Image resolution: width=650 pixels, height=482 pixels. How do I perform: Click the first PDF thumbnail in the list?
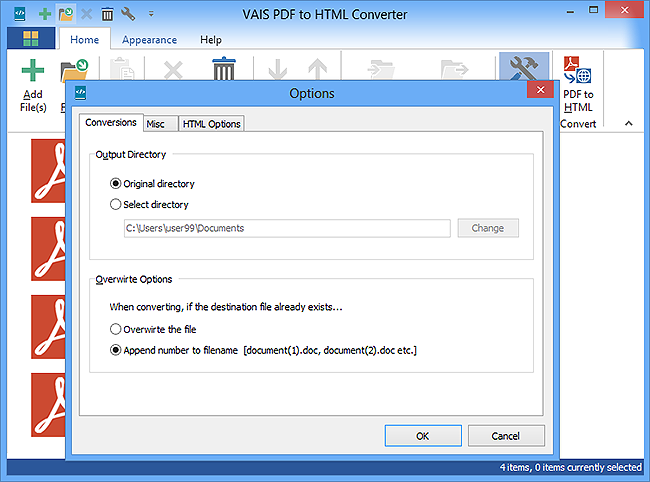(48, 171)
